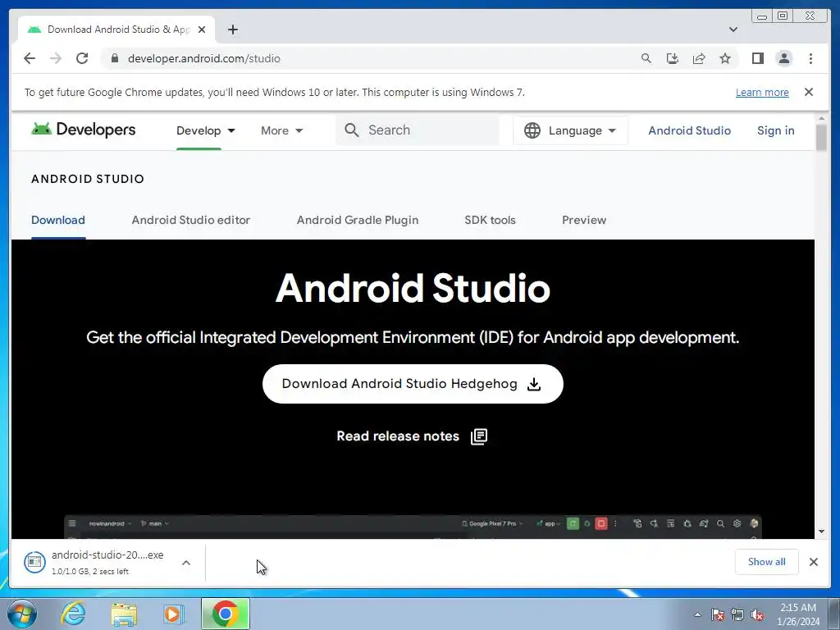Reload the page with the refresh icon
The width and height of the screenshot is (840, 630).
[x=82, y=58]
